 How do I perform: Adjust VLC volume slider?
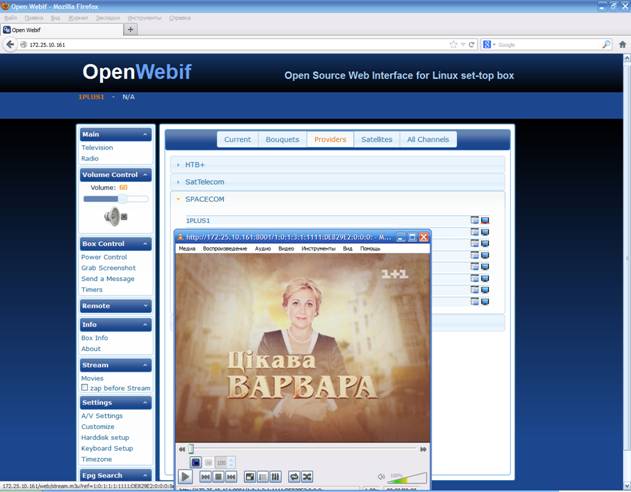[407, 478]
